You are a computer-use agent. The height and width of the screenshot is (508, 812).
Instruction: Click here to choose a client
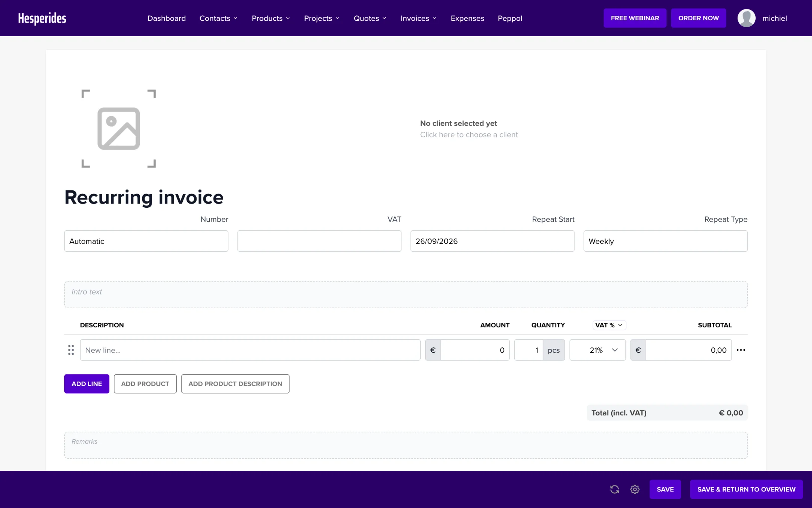(x=469, y=135)
